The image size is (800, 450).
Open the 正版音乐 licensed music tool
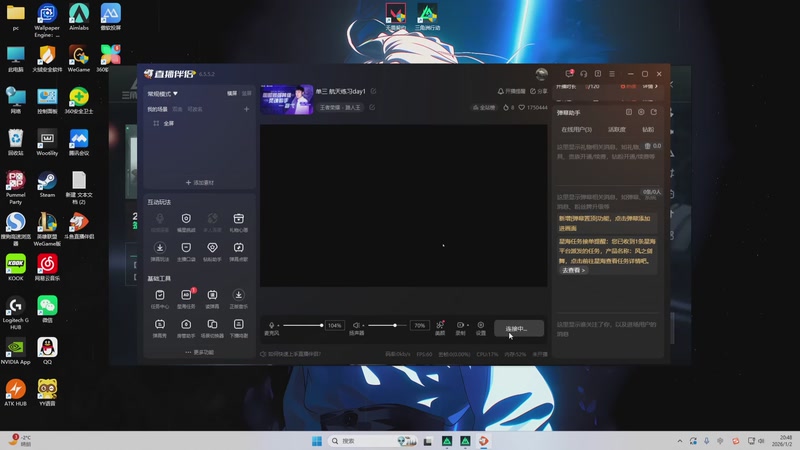238,299
